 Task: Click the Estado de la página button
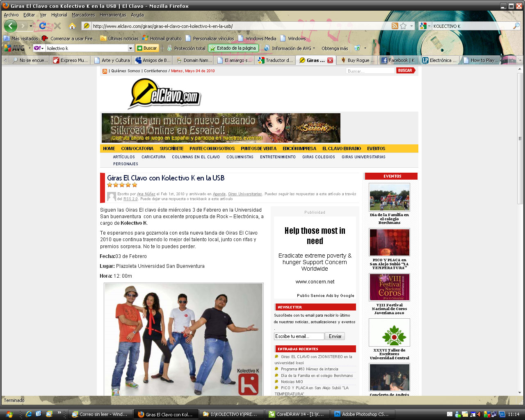click(x=233, y=48)
